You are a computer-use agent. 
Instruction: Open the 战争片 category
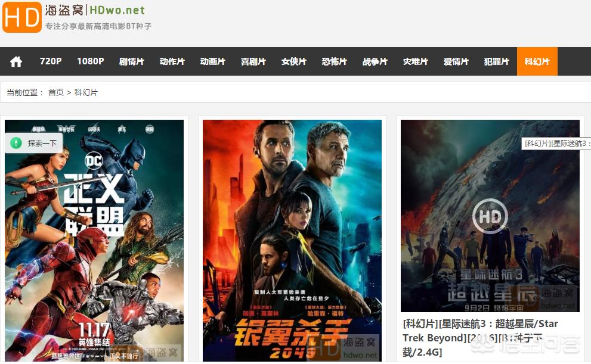coord(375,61)
